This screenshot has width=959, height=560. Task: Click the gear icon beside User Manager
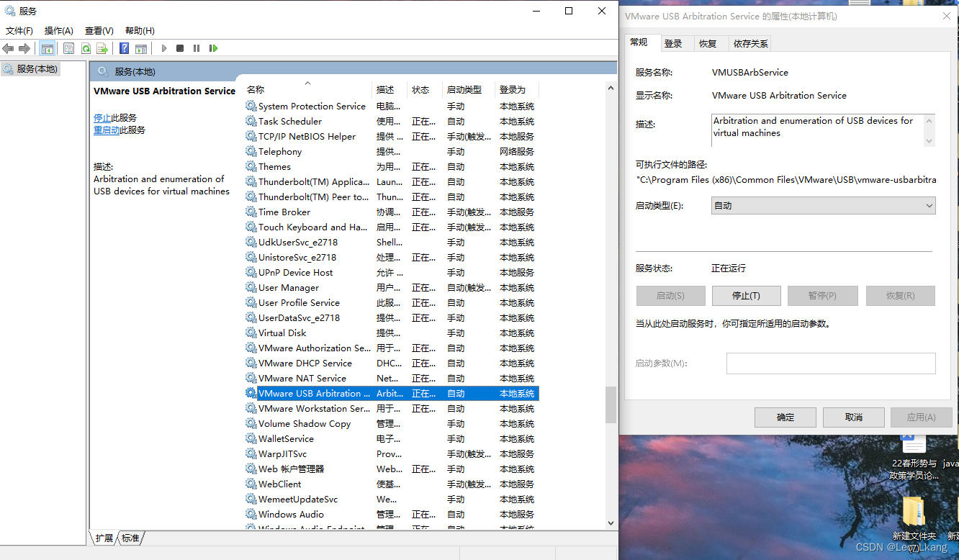click(251, 287)
